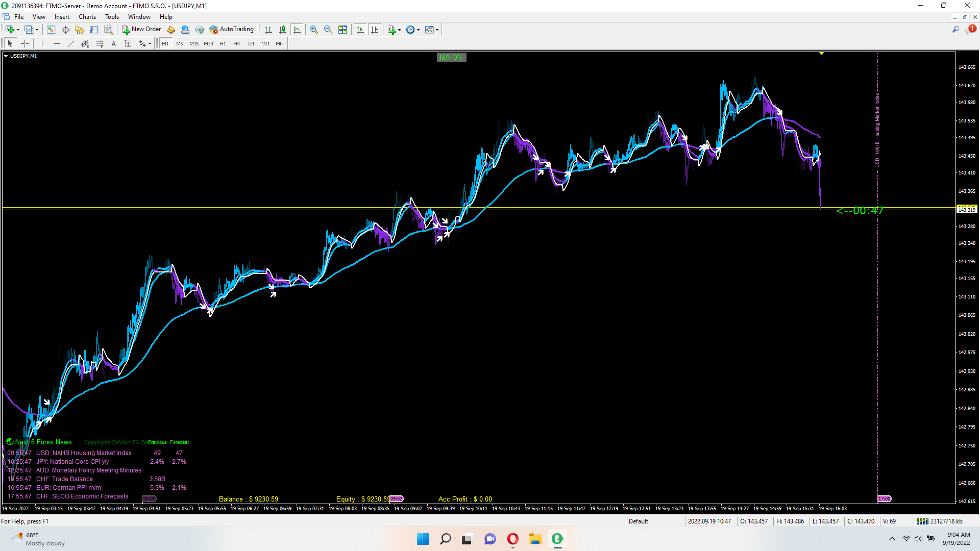Toggle the Chart Shift button
Viewport: 980px width, 551px height.
(375, 30)
